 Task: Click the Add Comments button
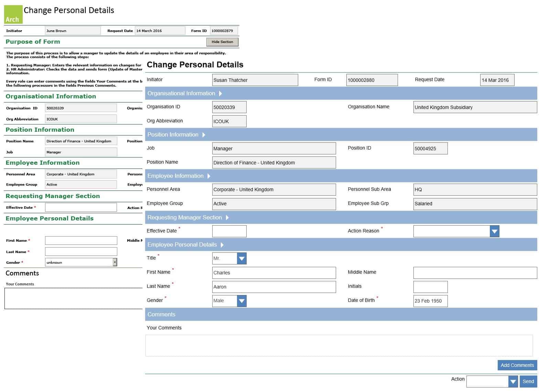(x=517, y=365)
